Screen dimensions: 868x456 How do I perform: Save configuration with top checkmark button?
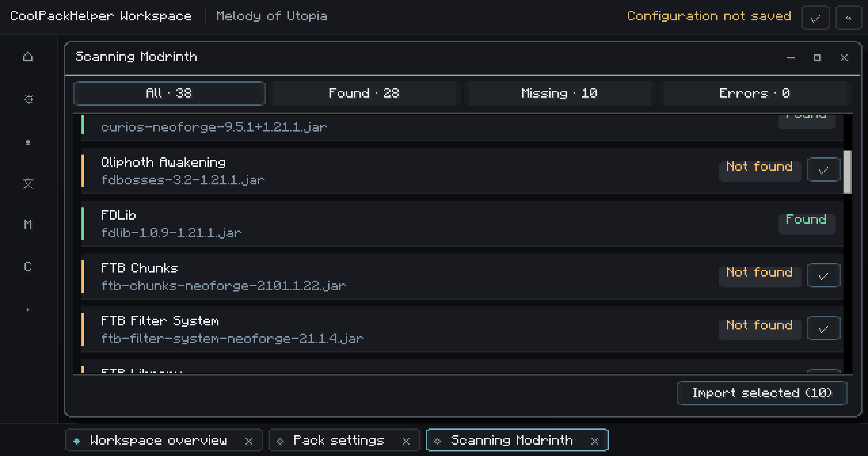815,18
